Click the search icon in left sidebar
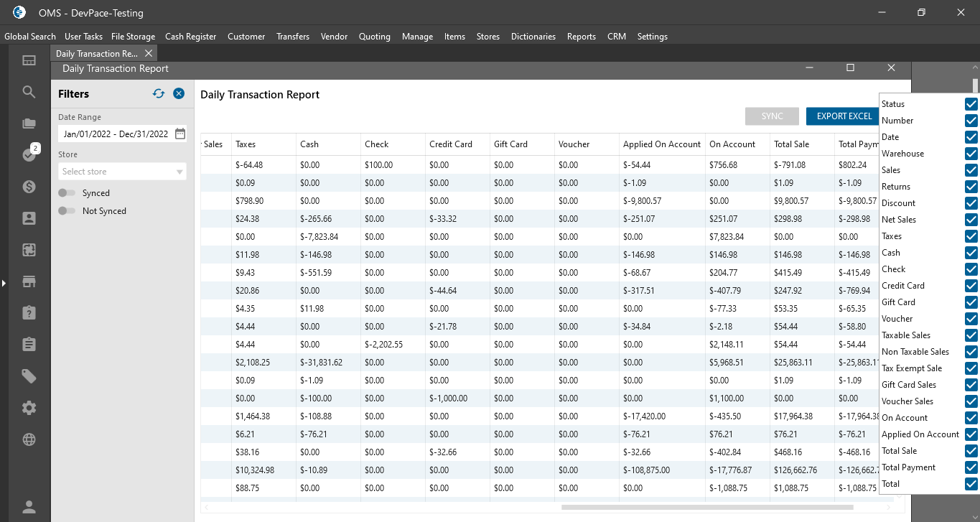 [29, 92]
